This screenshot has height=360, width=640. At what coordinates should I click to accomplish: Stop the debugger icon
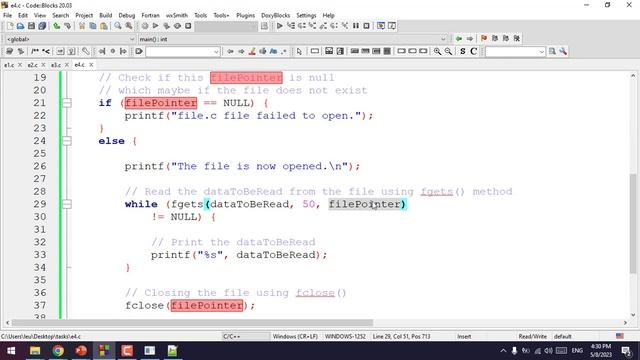point(367,26)
